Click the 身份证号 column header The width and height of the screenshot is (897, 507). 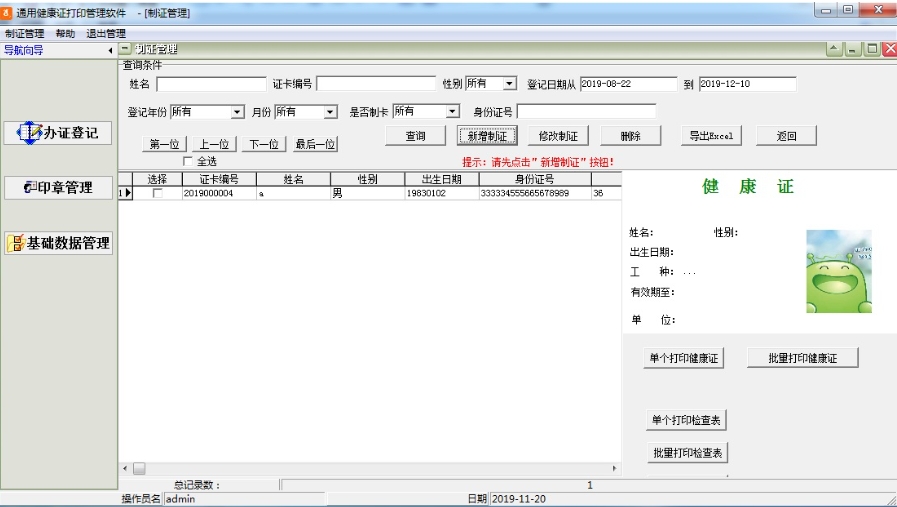click(535, 179)
